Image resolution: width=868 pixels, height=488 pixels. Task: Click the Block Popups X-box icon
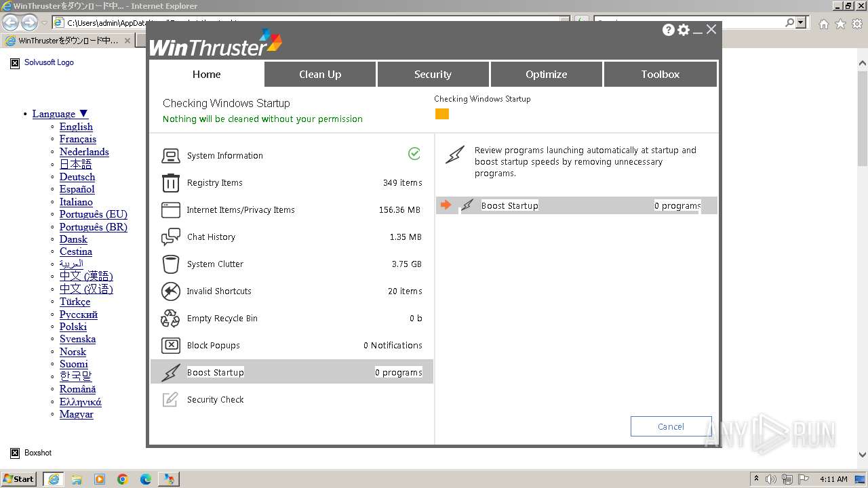(x=171, y=346)
